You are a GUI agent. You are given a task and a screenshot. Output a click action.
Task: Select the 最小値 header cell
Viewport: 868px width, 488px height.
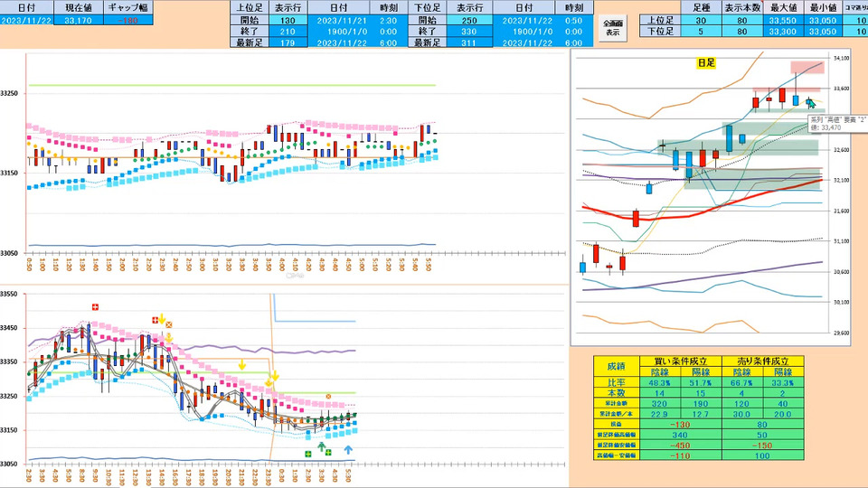coord(823,8)
